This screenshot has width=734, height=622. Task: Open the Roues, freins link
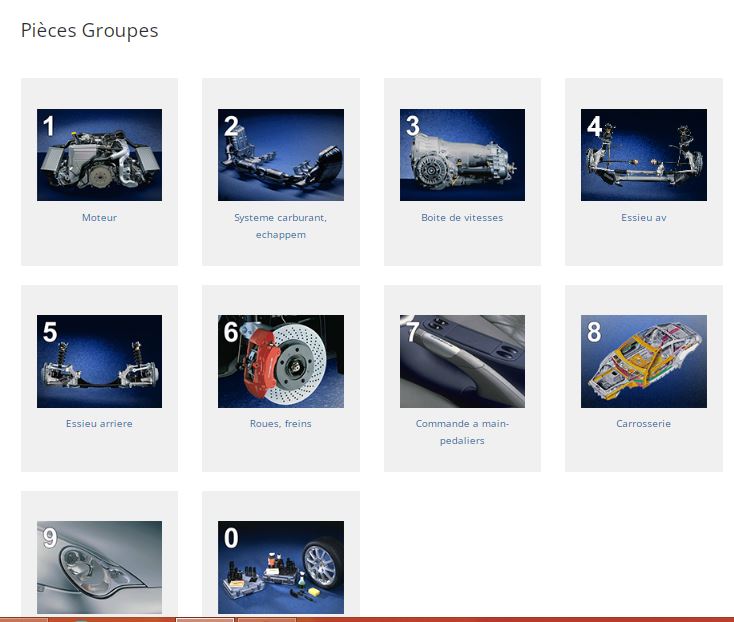[281, 423]
